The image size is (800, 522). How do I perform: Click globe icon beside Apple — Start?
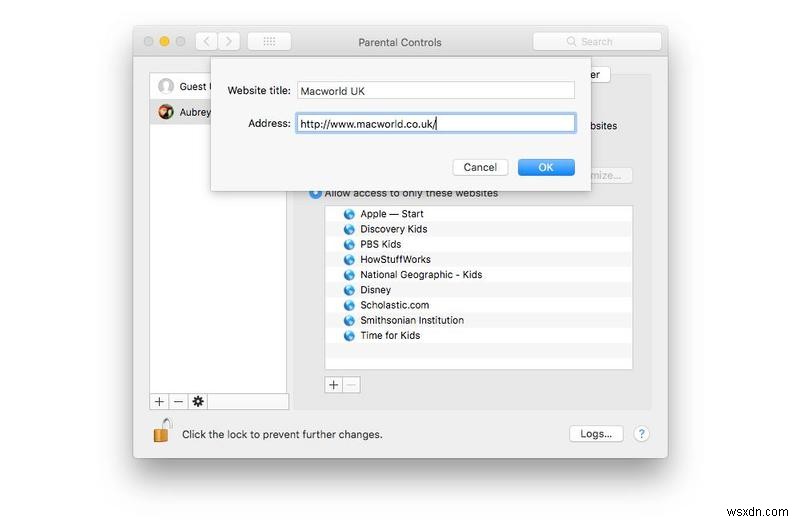(349, 214)
